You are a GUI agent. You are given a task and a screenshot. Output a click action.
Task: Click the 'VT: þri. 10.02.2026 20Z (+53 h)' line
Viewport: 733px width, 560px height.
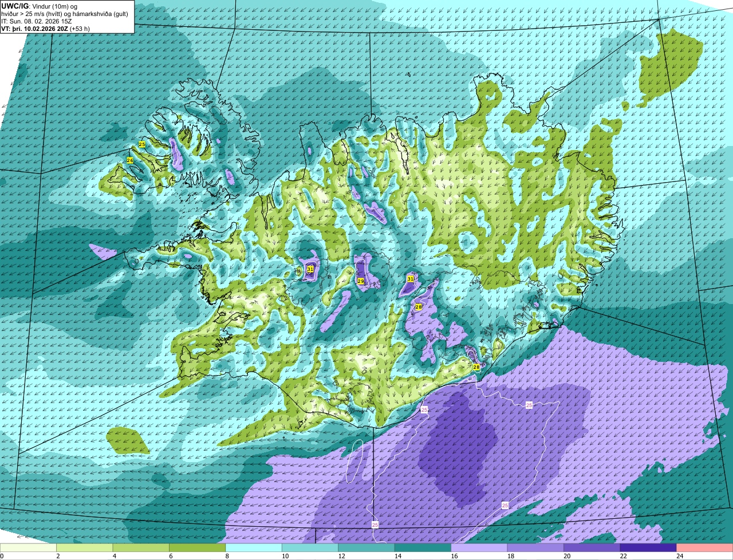point(46,28)
